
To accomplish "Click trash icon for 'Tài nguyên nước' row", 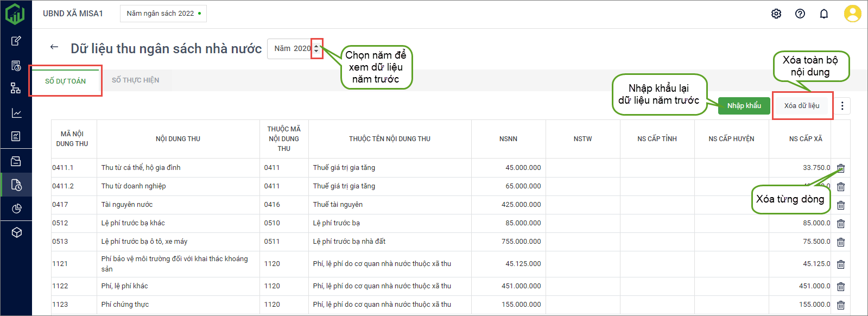I will (841, 205).
